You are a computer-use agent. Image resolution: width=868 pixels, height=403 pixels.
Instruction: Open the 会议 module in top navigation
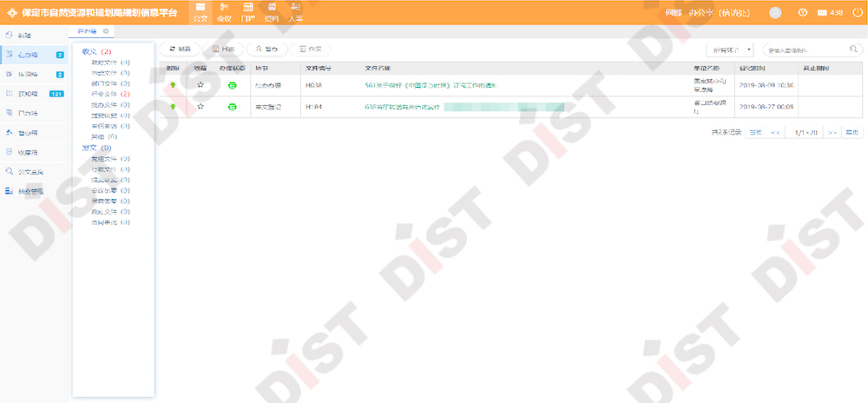(x=224, y=11)
